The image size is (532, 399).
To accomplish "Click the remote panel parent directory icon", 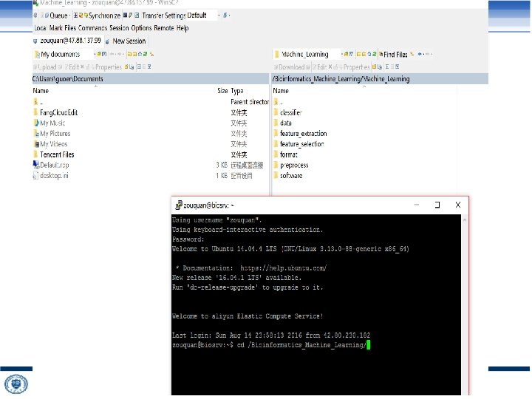I will click(x=358, y=54).
